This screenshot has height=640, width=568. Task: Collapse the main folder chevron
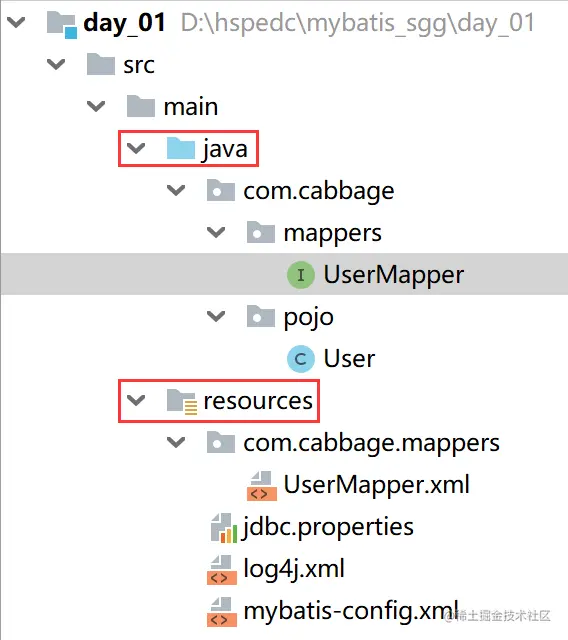(x=96, y=107)
